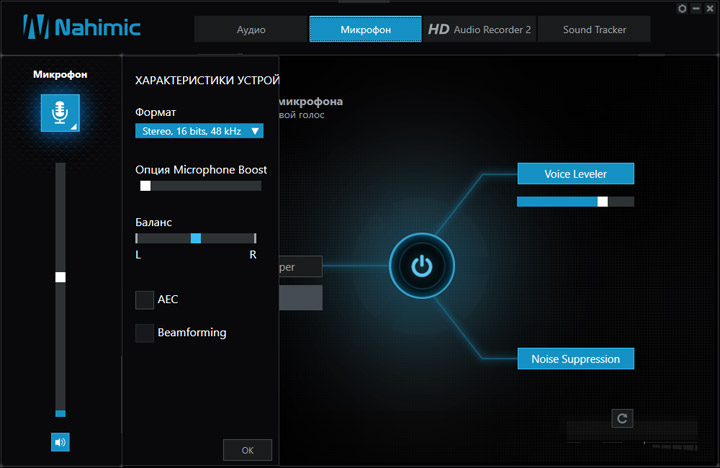The height and width of the screenshot is (468, 720).
Task: Click the Баланс slider handle
Action: tap(196, 238)
